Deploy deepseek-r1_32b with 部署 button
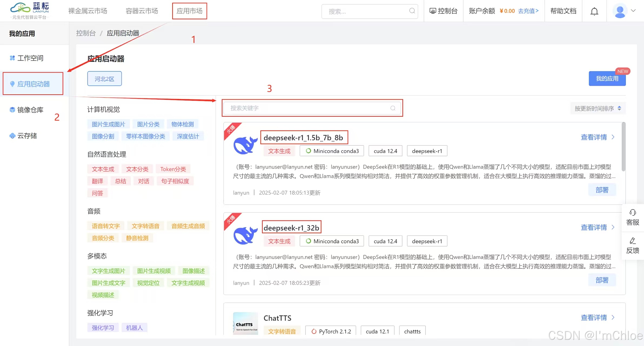 click(602, 280)
